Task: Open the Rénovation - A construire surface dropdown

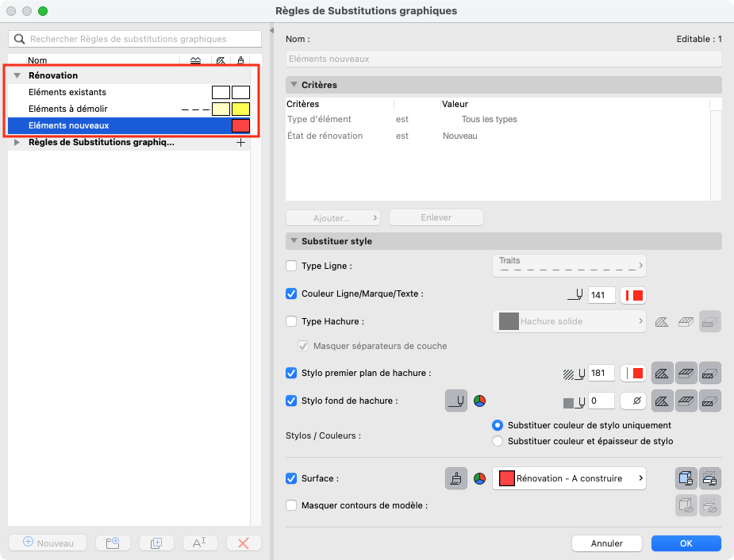Action: click(x=569, y=478)
